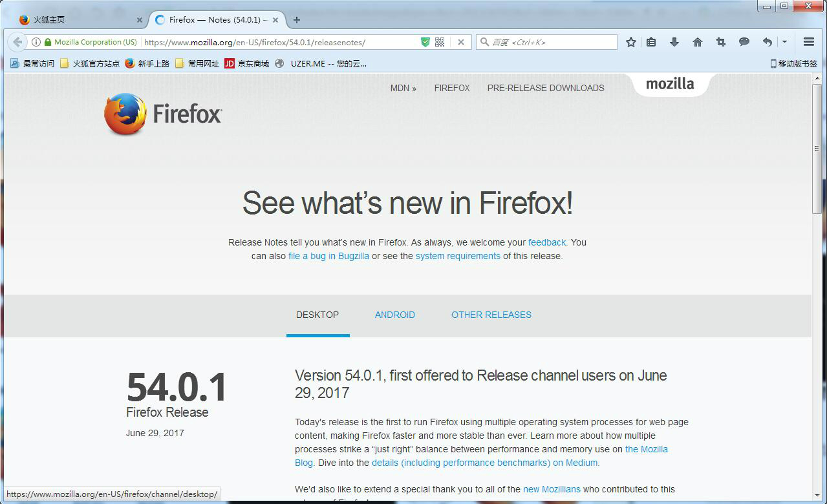Open the 移动版书签 mobile bookmarks
The height and width of the screenshot is (504, 827).
793,63
